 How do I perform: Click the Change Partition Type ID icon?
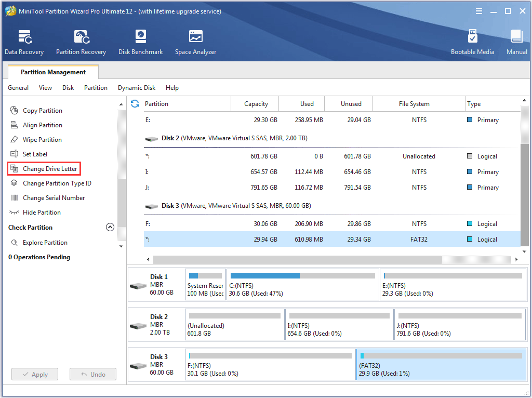click(x=14, y=183)
